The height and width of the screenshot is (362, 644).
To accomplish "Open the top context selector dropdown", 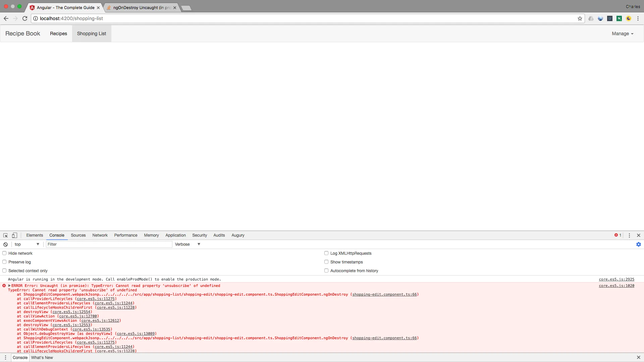I will pos(27,244).
